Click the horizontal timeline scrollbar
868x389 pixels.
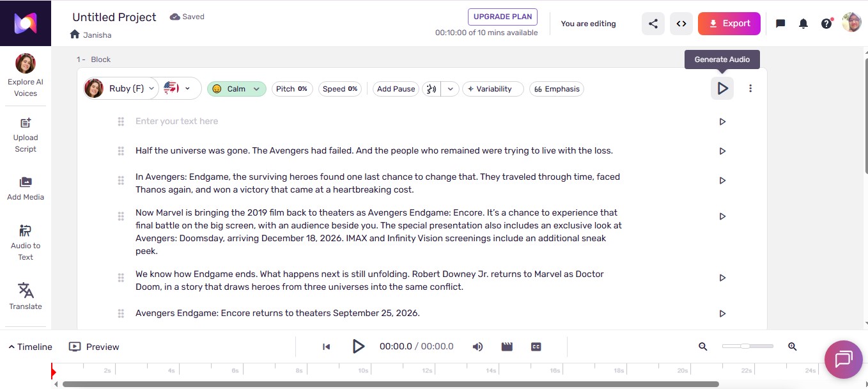(x=391, y=384)
